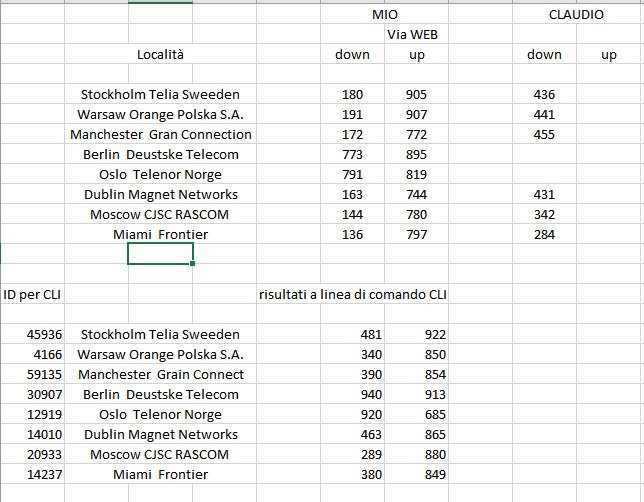Click the green-bordered active empty cell

pos(160,255)
